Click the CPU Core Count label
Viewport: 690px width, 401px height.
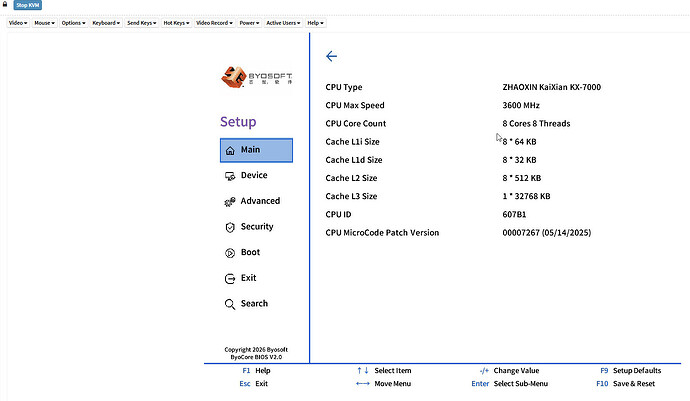(x=356, y=124)
